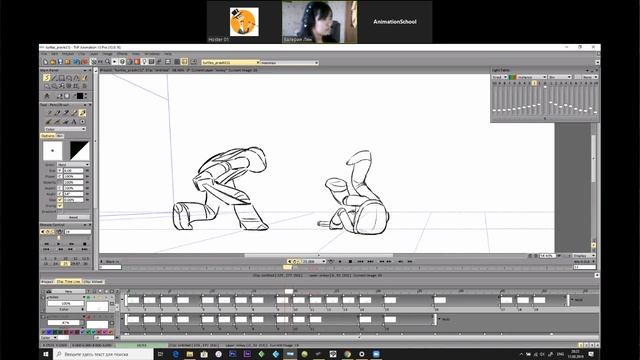
Task: Open first dropdown in Light Table panel
Action: 500,77
